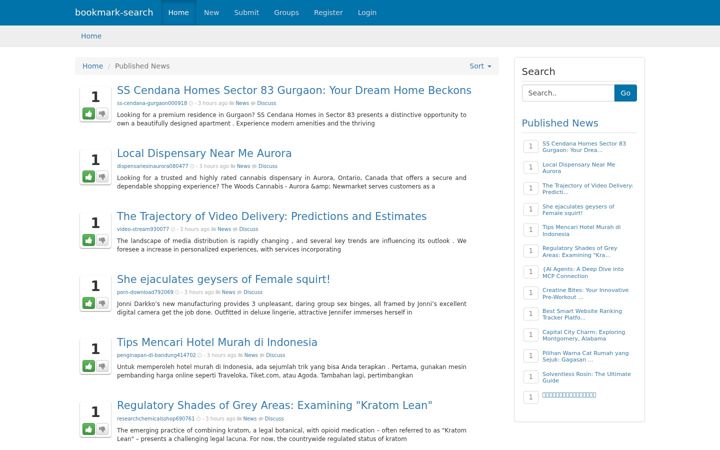720x450 pixels.
Task: Open sidebar link Best Smart Website Ranking Tracker
Action: [x=582, y=314]
